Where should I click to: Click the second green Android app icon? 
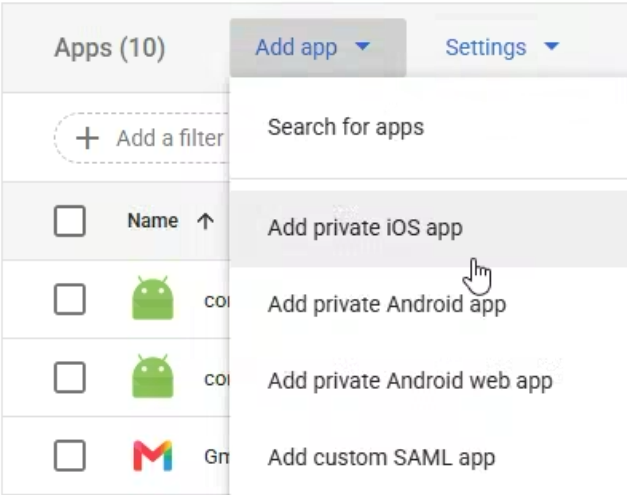point(153,376)
